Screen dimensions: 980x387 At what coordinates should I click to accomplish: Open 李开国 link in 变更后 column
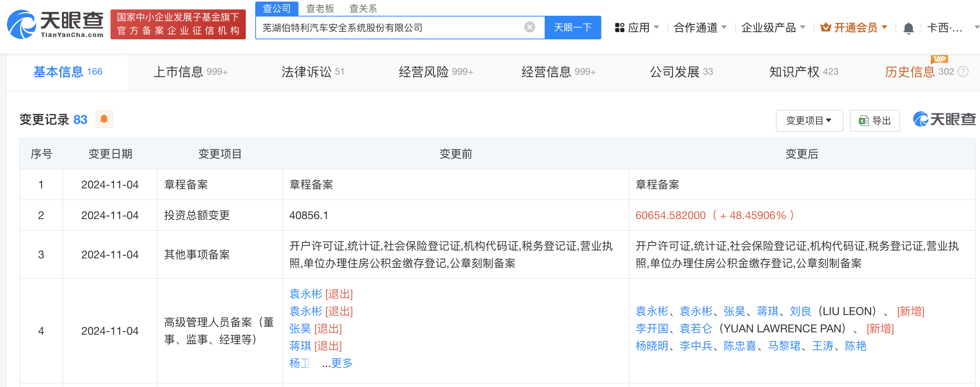tap(652, 329)
